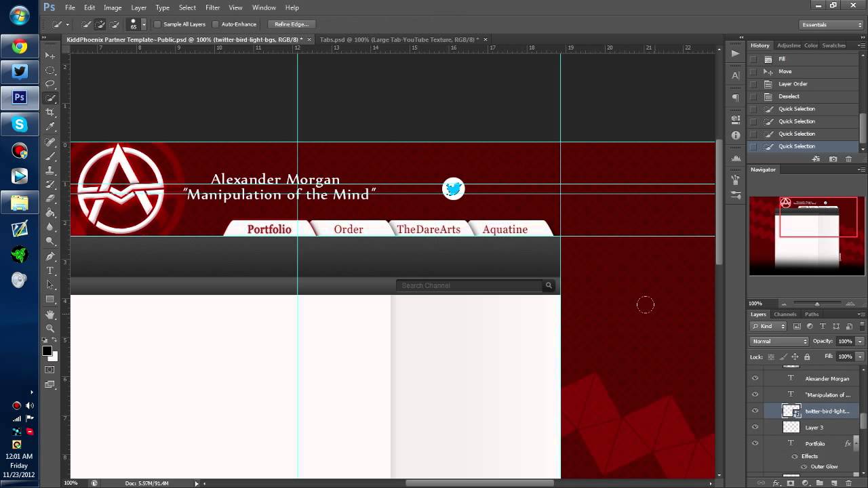Switch to the Swatches tab
868x488 pixels.
click(x=833, y=45)
